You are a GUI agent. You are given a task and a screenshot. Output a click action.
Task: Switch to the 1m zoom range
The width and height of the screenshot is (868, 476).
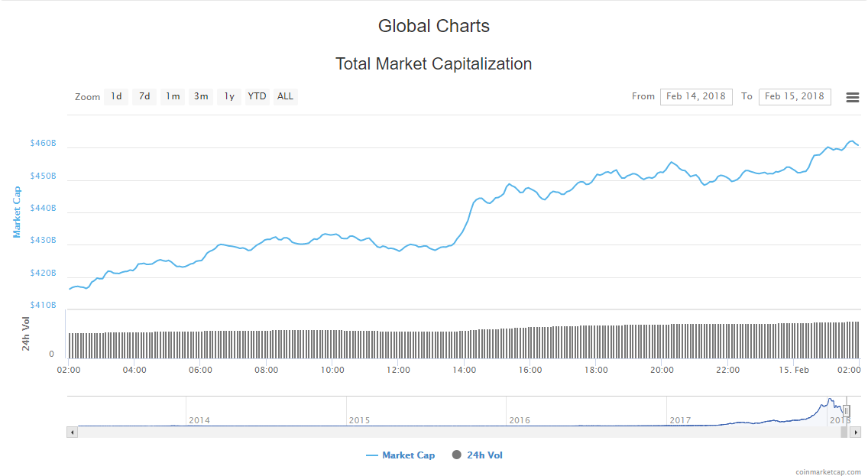point(172,96)
